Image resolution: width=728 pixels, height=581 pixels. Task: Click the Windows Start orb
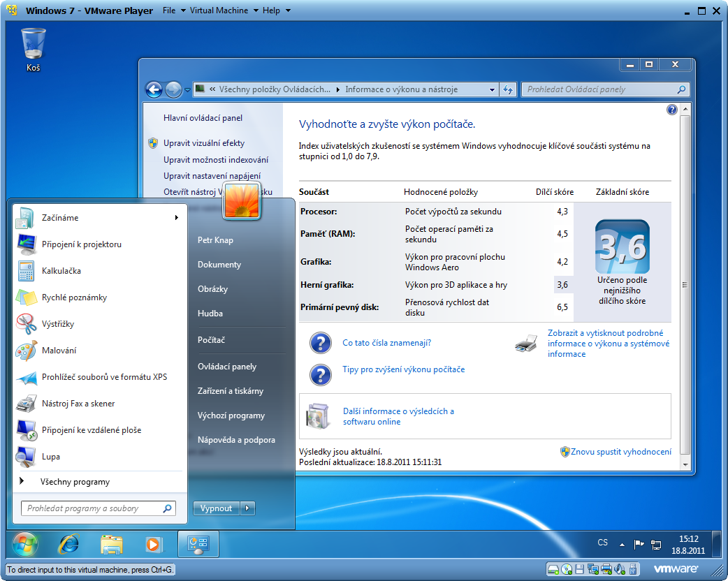[25, 544]
